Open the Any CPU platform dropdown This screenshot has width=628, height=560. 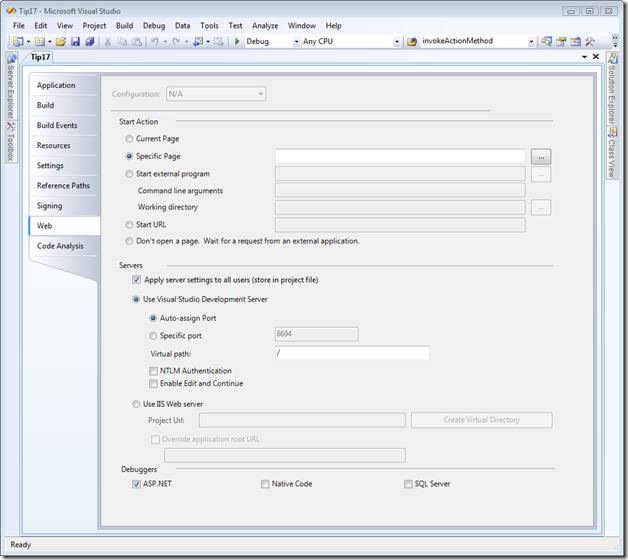(397, 42)
